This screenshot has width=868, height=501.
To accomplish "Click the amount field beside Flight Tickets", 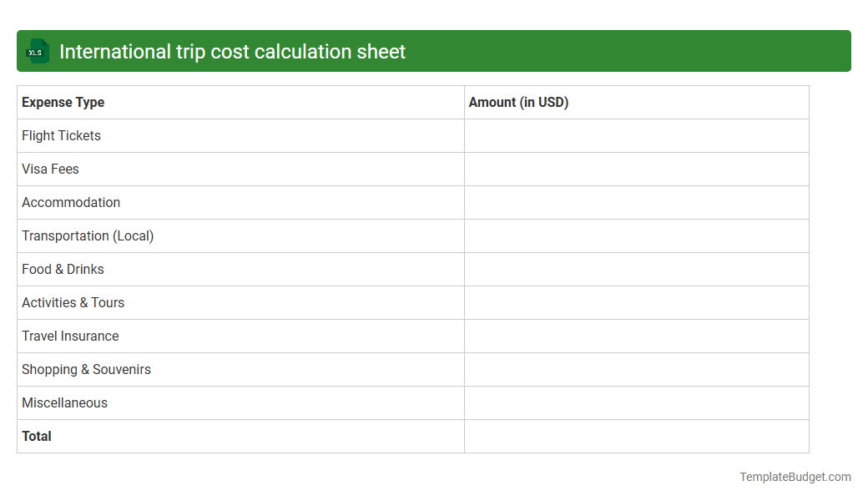I will point(636,135).
